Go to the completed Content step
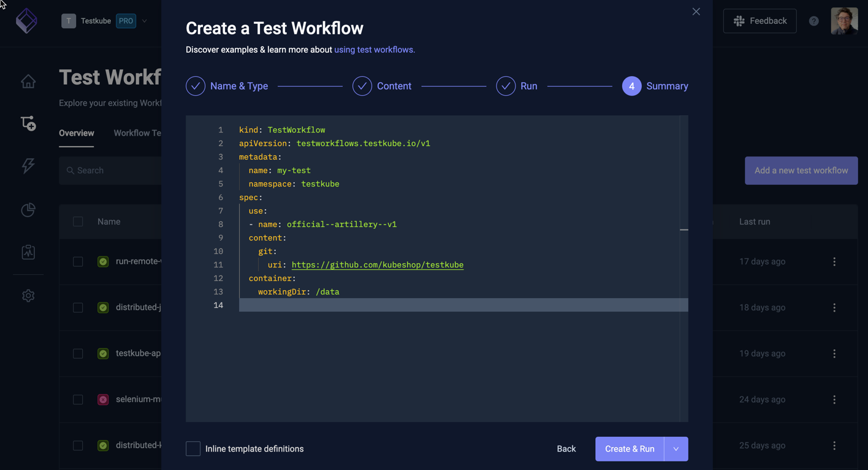 tap(382, 86)
